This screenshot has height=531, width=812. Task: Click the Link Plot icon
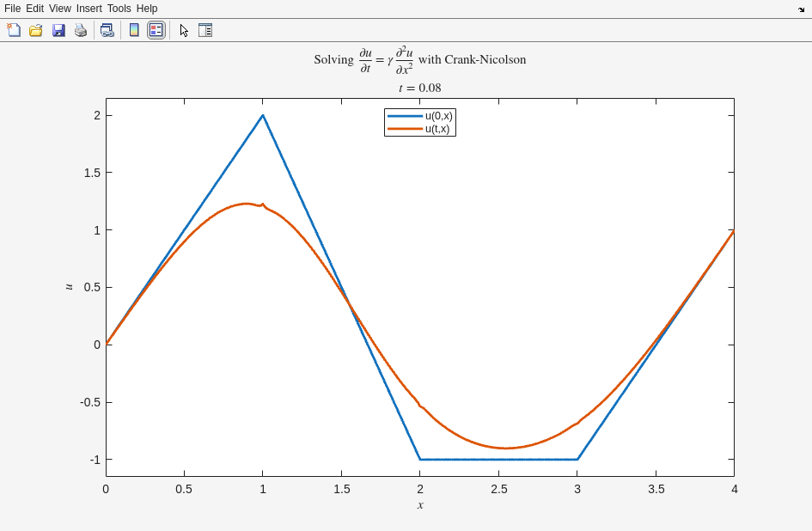click(x=107, y=30)
